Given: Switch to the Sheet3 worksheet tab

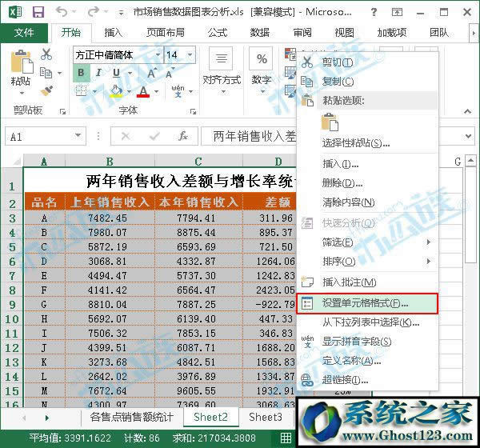Looking at the screenshot, I should pos(265,417).
